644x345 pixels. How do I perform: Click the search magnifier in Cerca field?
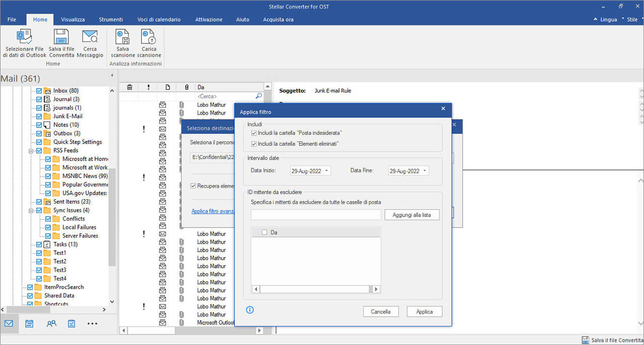click(x=259, y=96)
